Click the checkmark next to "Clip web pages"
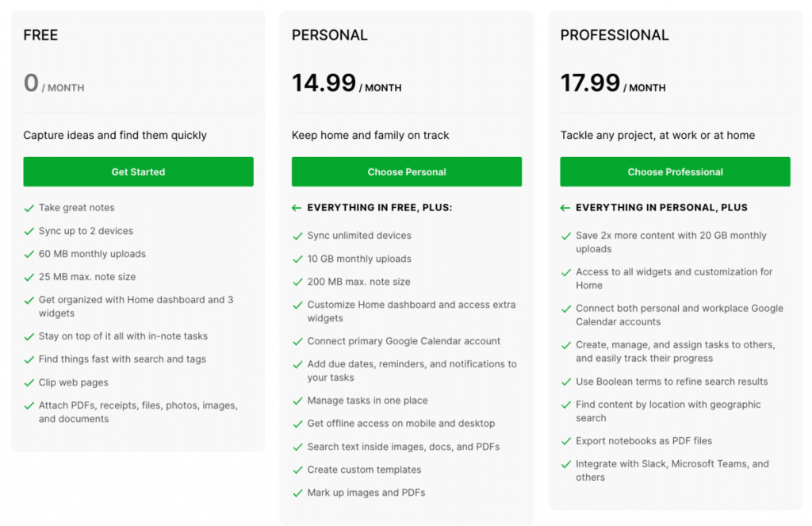Viewport: 812px width, 526px height. point(29,382)
